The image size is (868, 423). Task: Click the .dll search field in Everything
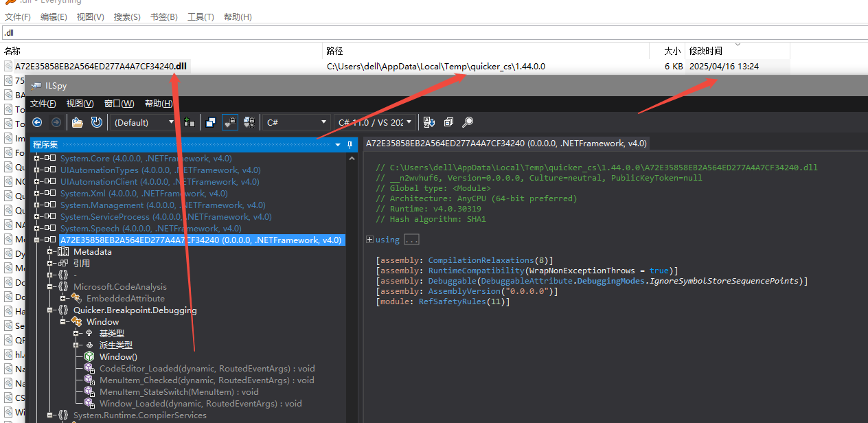click(x=434, y=32)
